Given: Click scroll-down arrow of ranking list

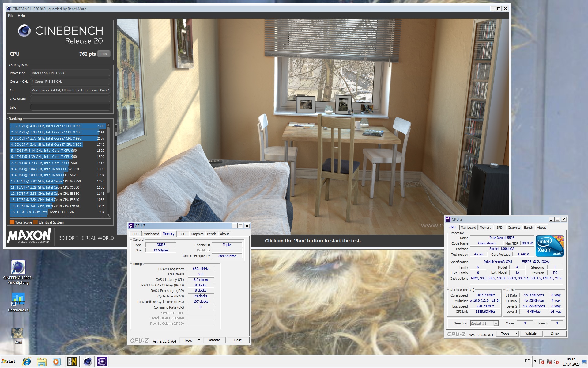Looking at the screenshot, I should (x=108, y=216).
